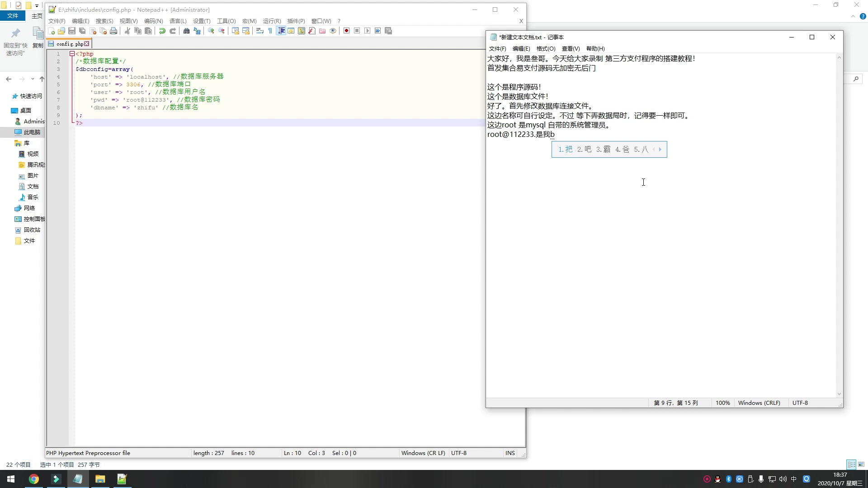Toggle the Indent Guide toolbar button

(x=281, y=31)
